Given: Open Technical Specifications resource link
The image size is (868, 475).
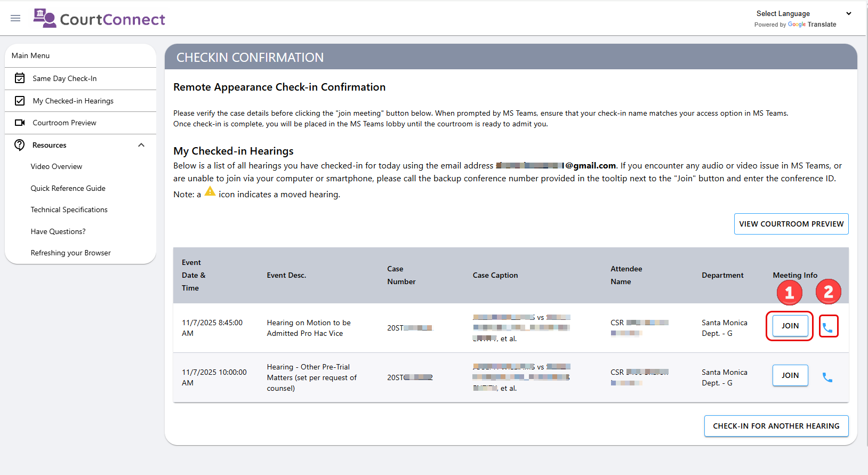Looking at the screenshot, I should 69,210.
